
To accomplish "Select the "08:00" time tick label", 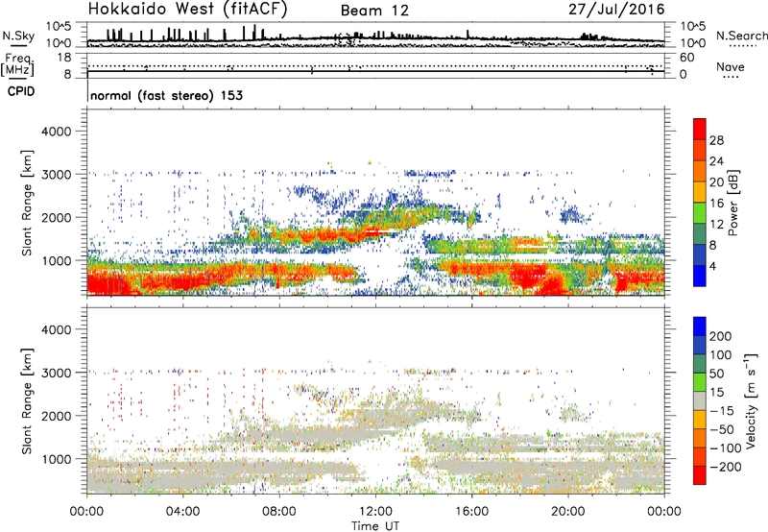I will (x=279, y=512).
